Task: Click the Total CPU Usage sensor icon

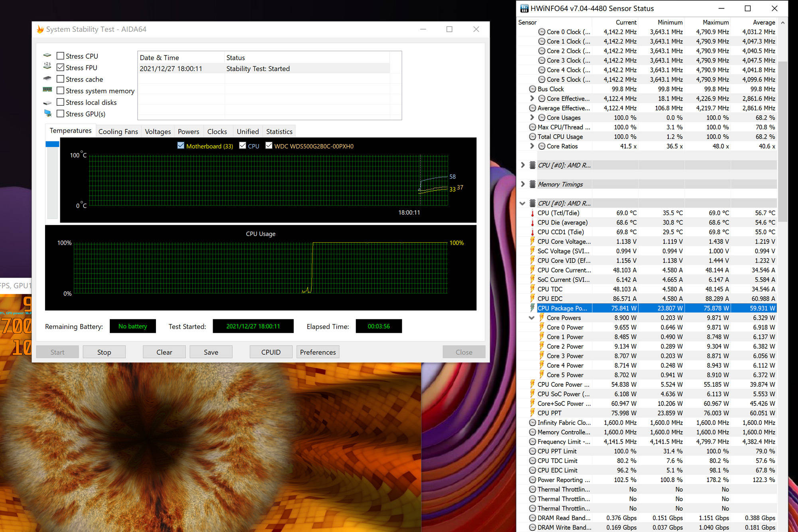Action: coord(532,136)
